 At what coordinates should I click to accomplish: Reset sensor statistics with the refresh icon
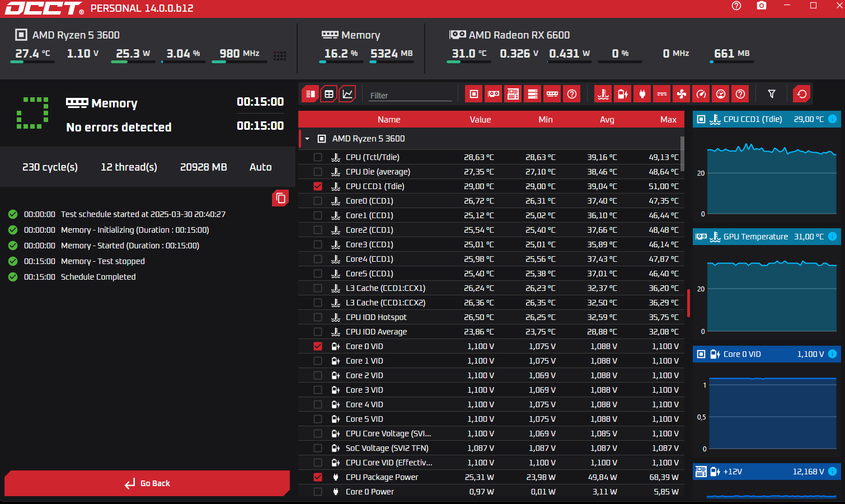pos(801,94)
